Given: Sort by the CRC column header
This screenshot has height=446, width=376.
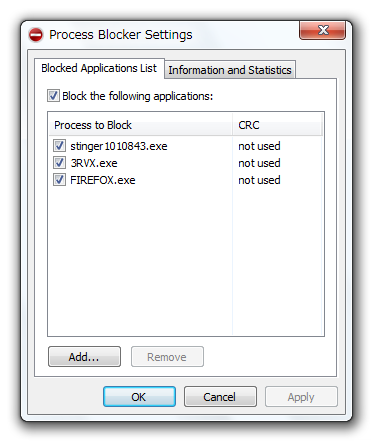Looking at the screenshot, I should pos(277,125).
